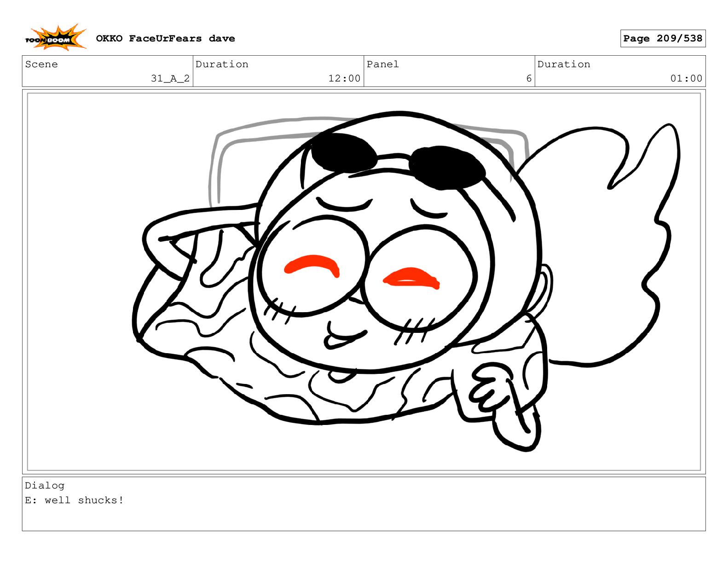The height and width of the screenshot is (564, 728).
Task: Select panel number '6'
Action: click(529, 79)
